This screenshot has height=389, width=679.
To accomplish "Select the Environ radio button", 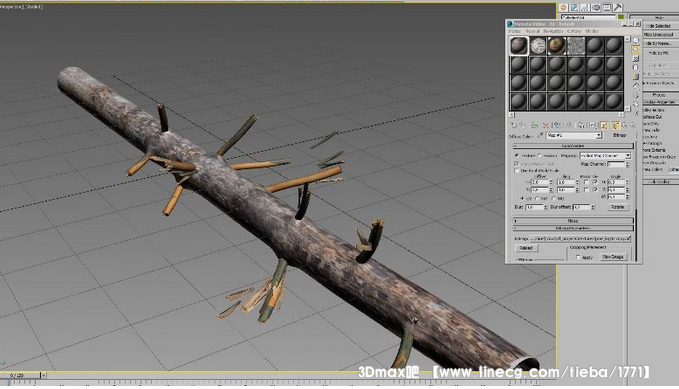I will pyautogui.click(x=540, y=155).
